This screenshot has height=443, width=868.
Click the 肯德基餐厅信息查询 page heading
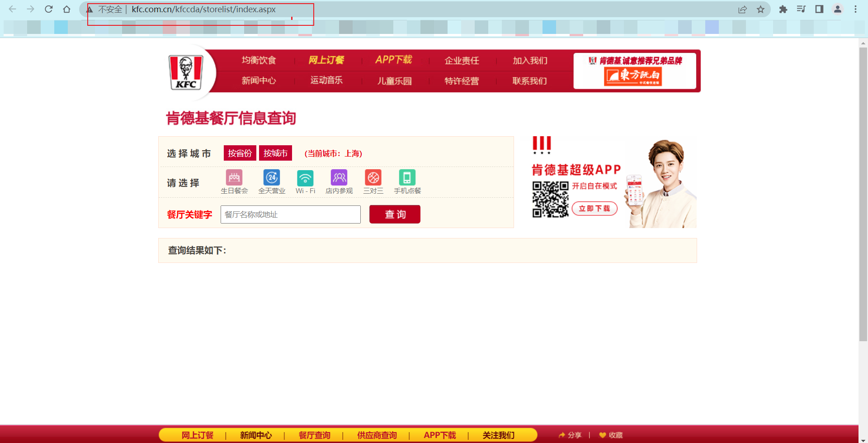pyautogui.click(x=231, y=118)
